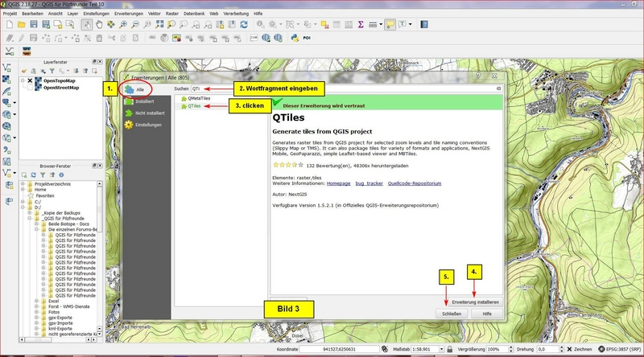
Task: Select the gpx-Exporte folder
Action: tap(60, 318)
